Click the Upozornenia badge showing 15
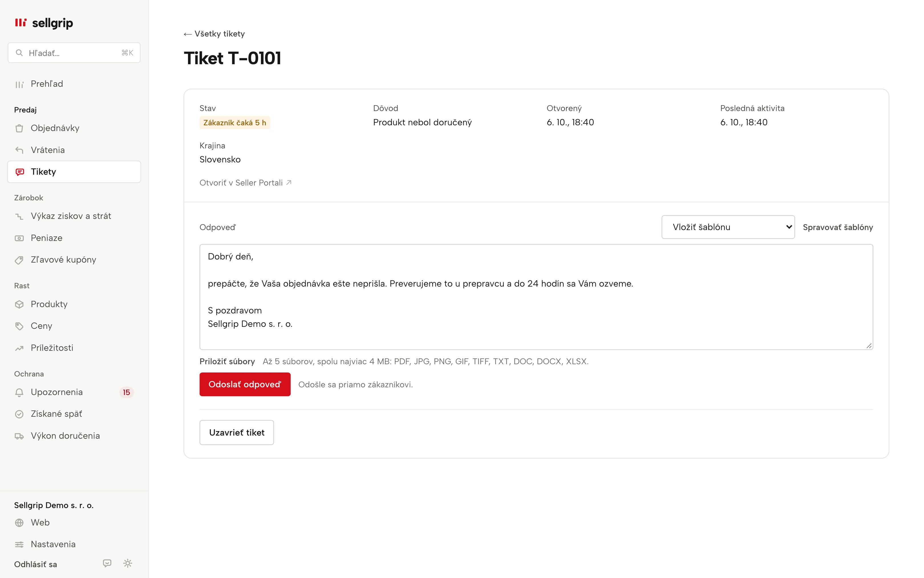924x578 pixels. pos(126,392)
